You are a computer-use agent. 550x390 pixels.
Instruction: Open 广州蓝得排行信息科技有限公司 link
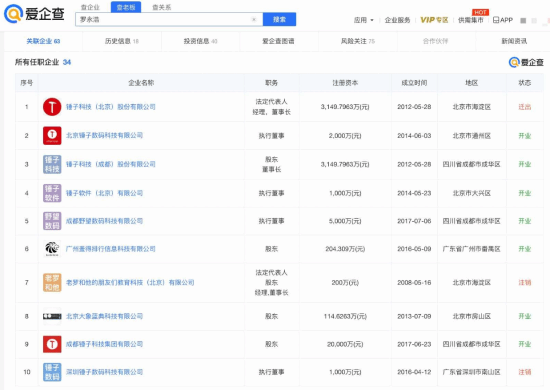point(110,249)
